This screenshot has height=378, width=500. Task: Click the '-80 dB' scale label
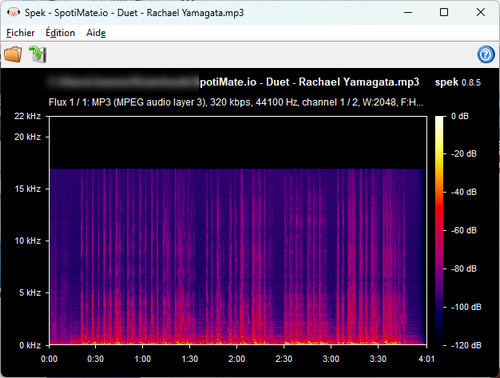[x=464, y=269]
